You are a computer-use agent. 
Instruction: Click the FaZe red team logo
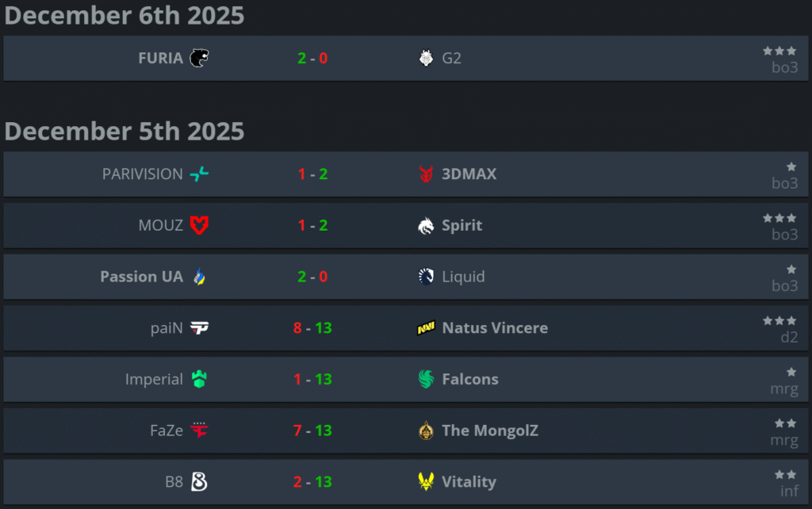[199, 431]
